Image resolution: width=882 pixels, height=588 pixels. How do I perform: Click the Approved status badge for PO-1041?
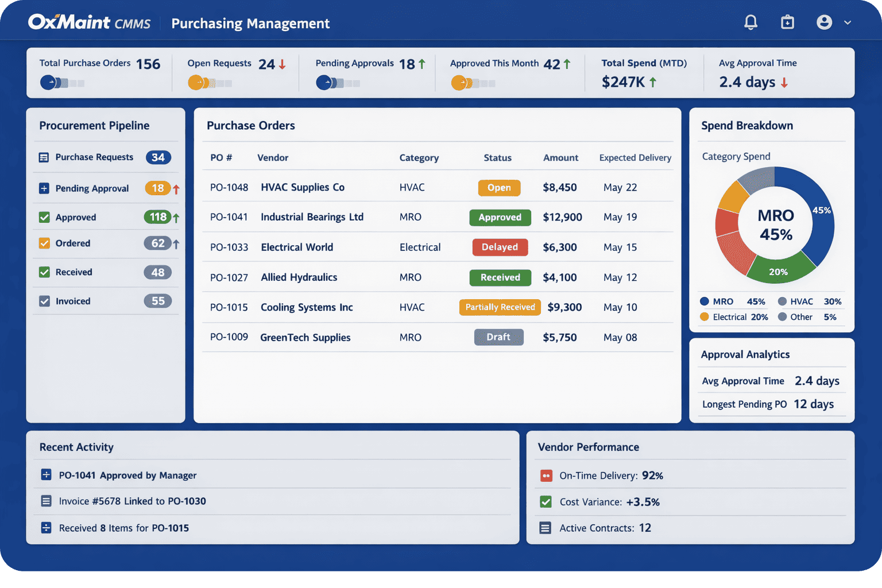(500, 217)
